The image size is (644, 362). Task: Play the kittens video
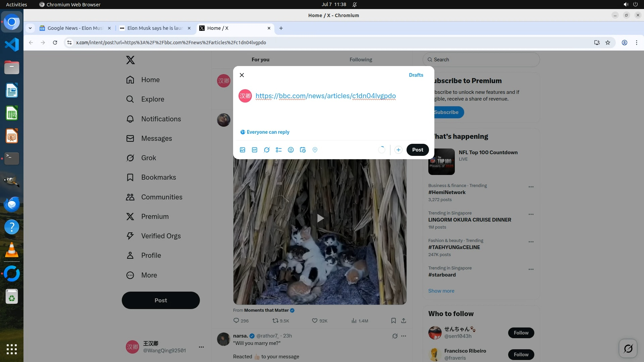(320, 219)
